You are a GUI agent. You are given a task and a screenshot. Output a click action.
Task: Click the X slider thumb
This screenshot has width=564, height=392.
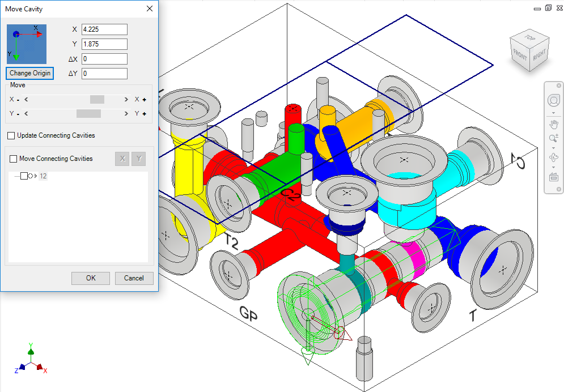click(97, 100)
